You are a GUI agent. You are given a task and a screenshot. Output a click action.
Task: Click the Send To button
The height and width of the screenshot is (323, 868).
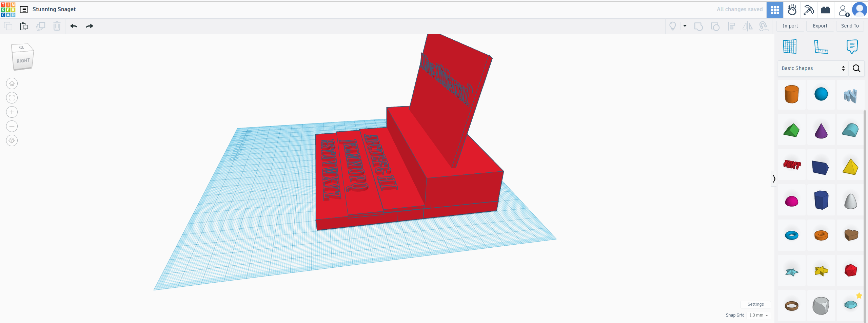[x=850, y=26]
